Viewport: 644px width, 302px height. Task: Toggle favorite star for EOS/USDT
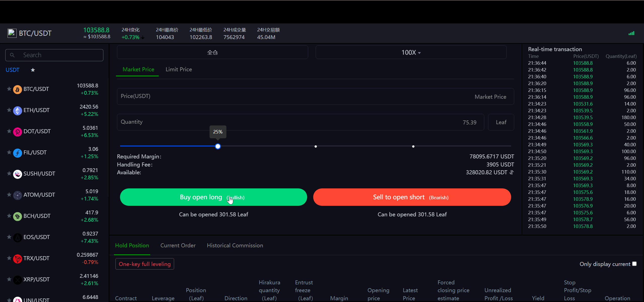9,237
